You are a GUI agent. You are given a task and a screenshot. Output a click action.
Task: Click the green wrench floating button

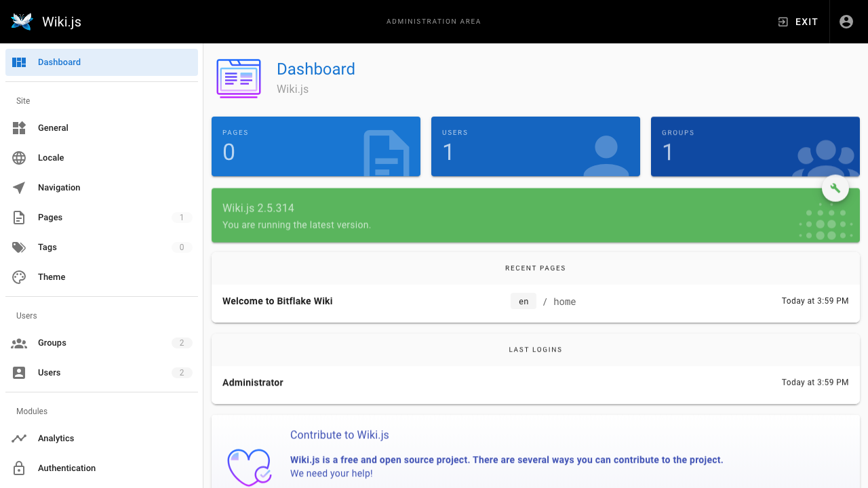835,188
